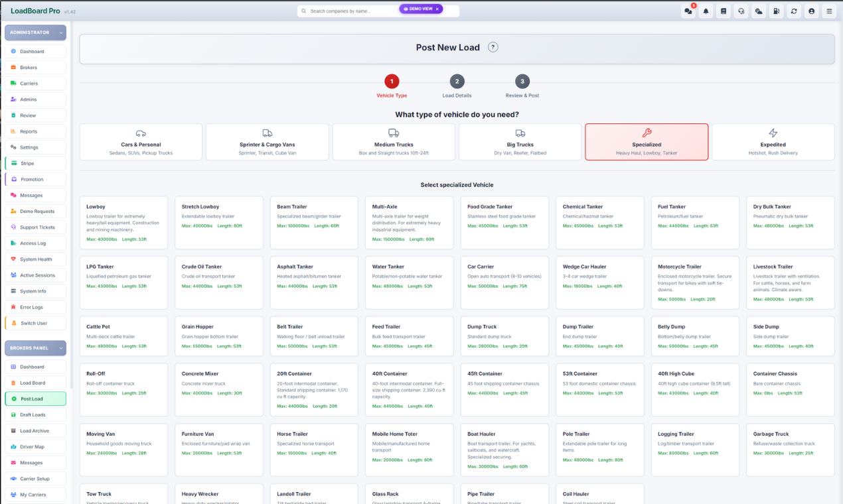The height and width of the screenshot is (504, 843).
Task: Click the refresh arrows icon in header
Action: (x=794, y=11)
